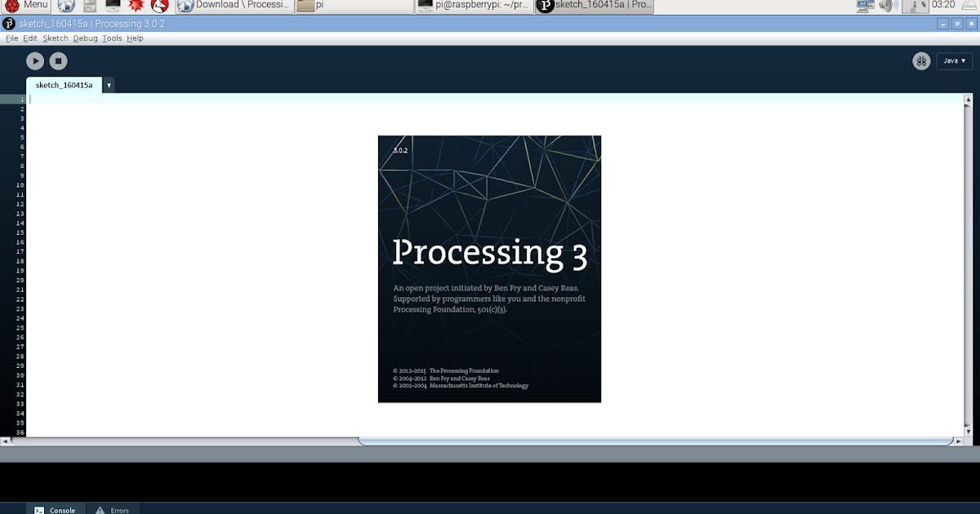Open the Debugger with the top-right icon

pos(921,60)
